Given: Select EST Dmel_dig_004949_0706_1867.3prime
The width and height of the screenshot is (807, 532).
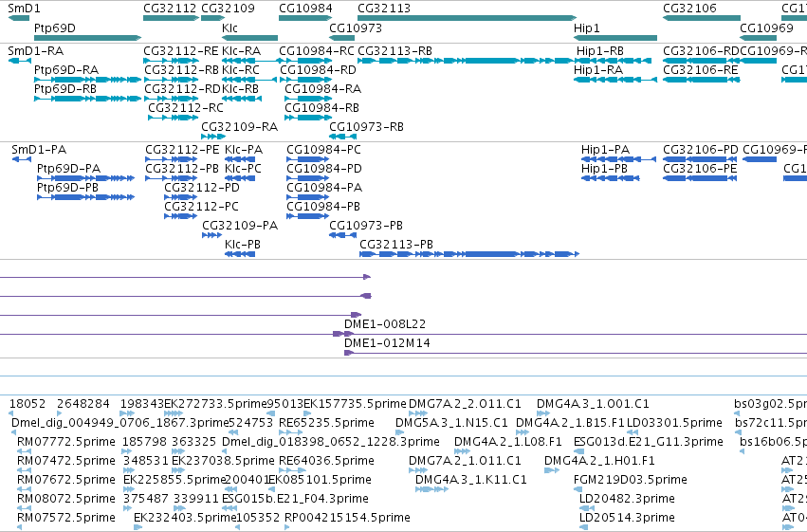Looking at the screenshot, I should point(119,423).
